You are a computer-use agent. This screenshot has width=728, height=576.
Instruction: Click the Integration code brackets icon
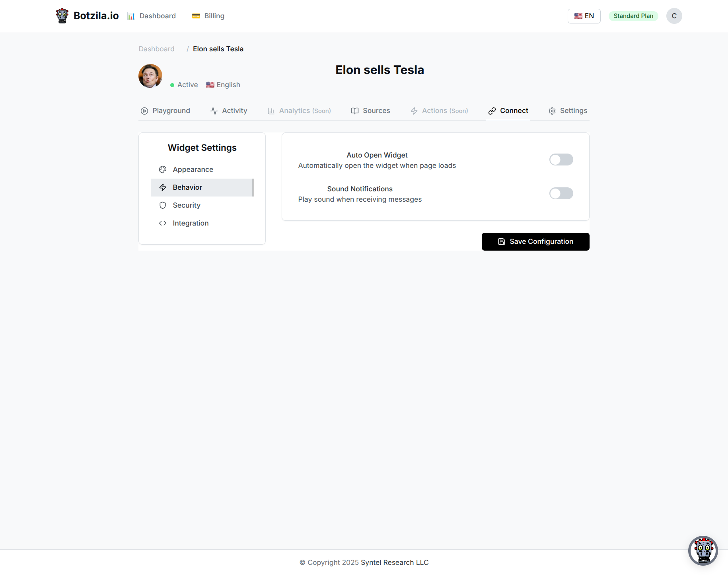[163, 223]
